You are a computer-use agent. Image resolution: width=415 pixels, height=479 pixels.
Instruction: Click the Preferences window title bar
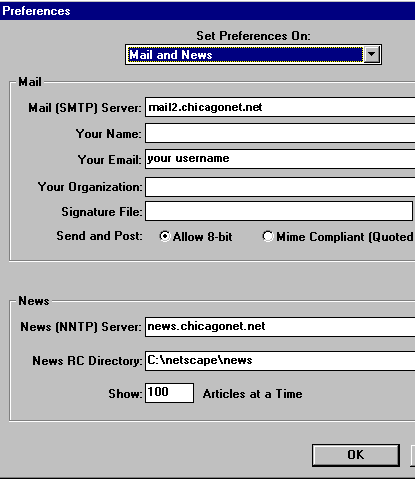point(207,11)
